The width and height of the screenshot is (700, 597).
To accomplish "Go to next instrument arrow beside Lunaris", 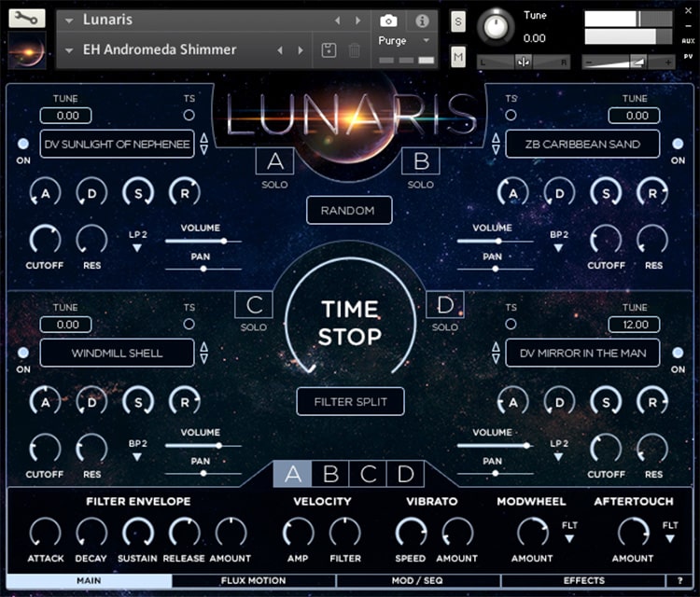I will click(x=358, y=21).
